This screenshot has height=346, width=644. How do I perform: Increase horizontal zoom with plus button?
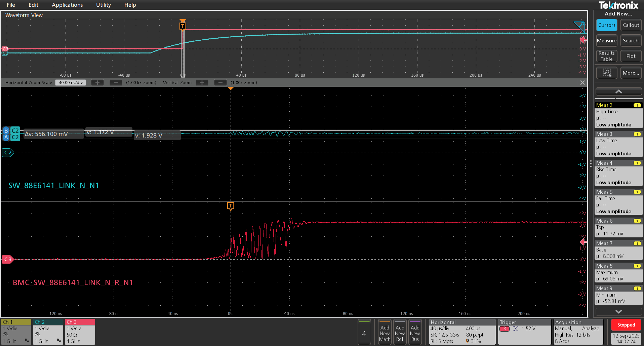coord(97,83)
